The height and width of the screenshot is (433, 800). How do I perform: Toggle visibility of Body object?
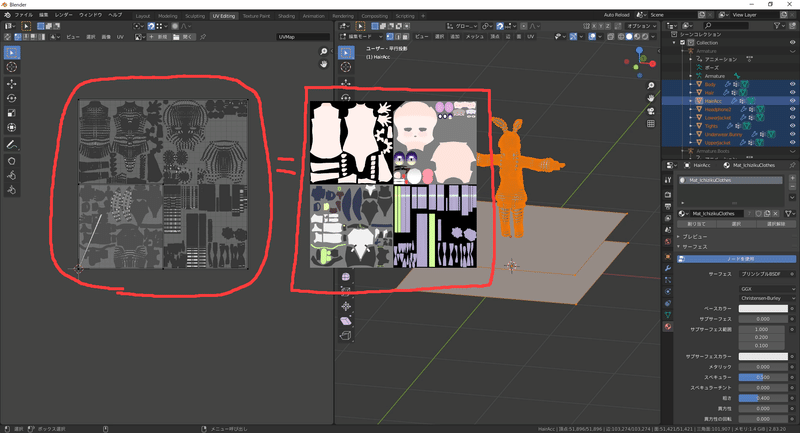[x=792, y=84]
